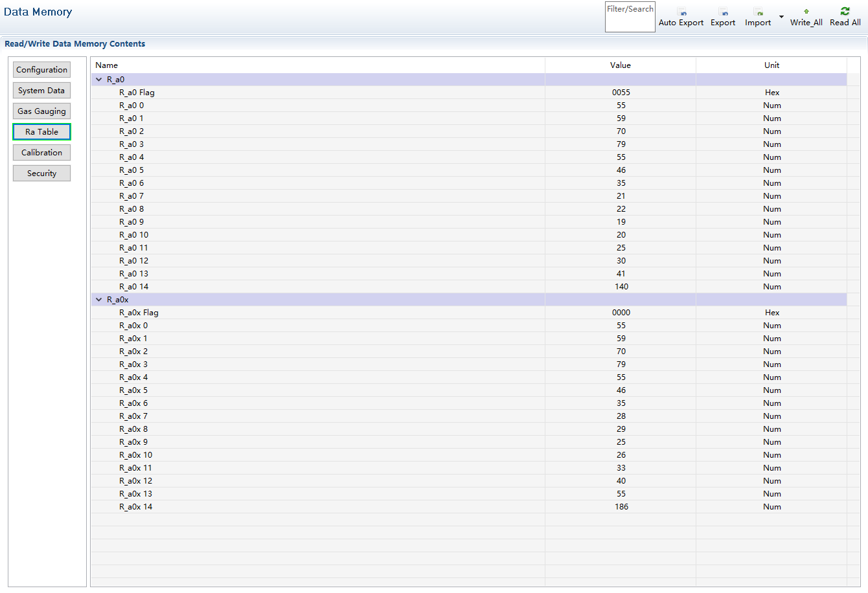Click the value 186 of R_a0x 14
Image resolution: width=868 pixels, height=593 pixels.
(621, 507)
